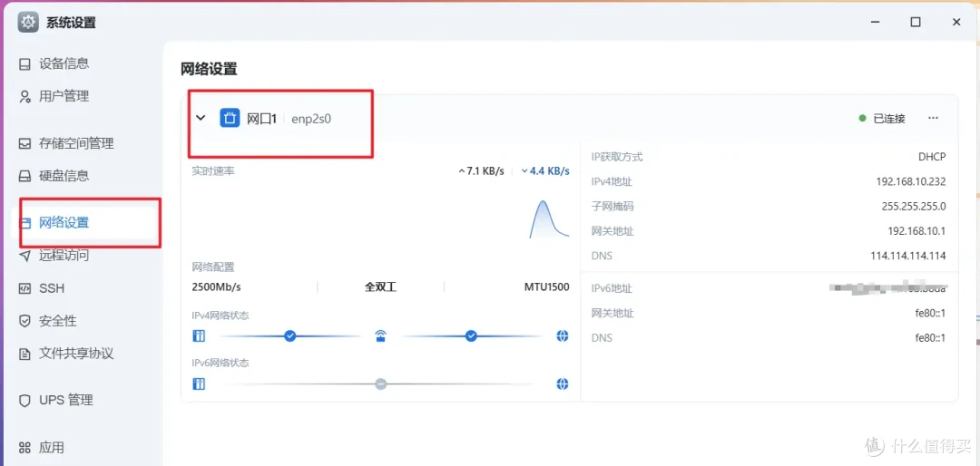
Task: Click the 2500Mb/s link speed value
Action: [216, 287]
